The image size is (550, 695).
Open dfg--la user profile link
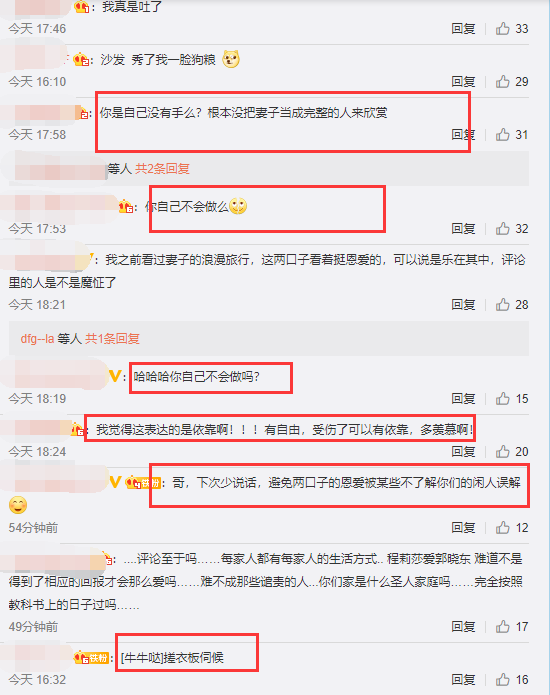[37, 339]
